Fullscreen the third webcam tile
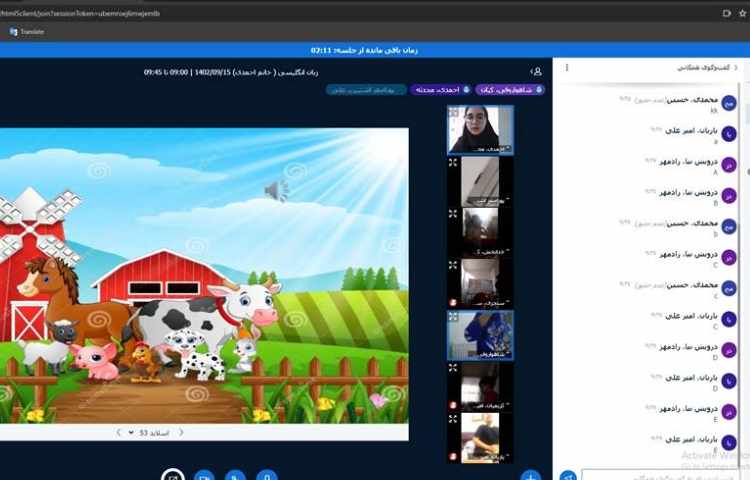This screenshot has width=750, height=480. pos(453,214)
